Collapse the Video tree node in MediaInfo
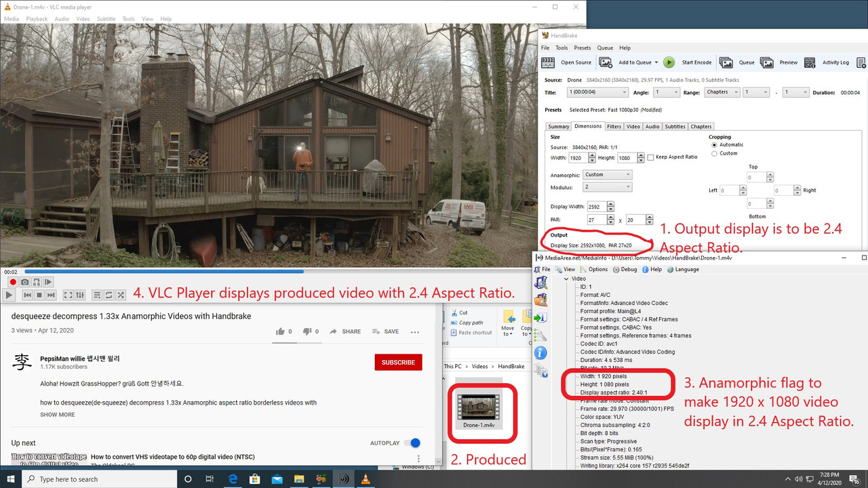 click(x=566, y=279)
